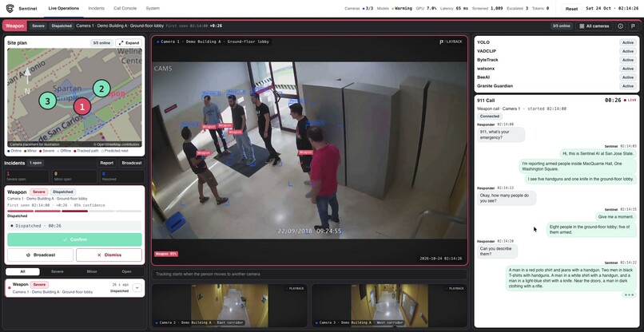This screenshot has height=332, width=644.
Task: Filter incidents by Minor
Action: (x=92, y=271)
